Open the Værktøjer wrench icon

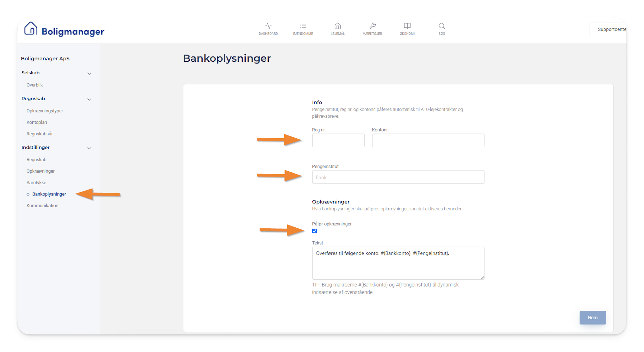tap(372, 26)
